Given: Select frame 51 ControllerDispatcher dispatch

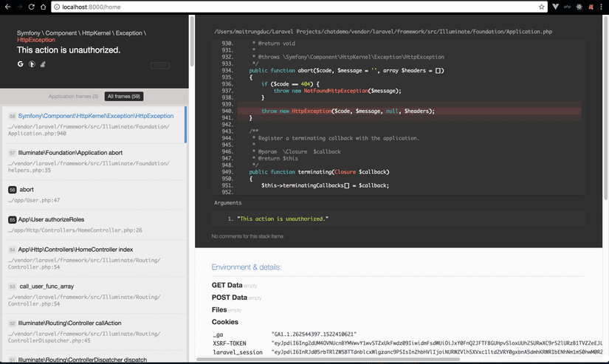Looking at the screenshot, I should coord(93,358).
